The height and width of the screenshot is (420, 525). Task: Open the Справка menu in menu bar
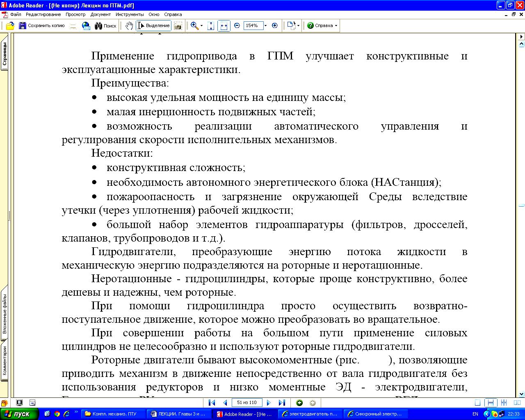(173, 14)
